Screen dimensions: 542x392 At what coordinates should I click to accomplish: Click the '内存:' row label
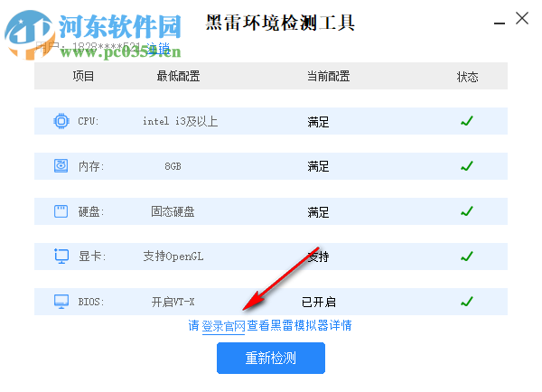[91, 166]
